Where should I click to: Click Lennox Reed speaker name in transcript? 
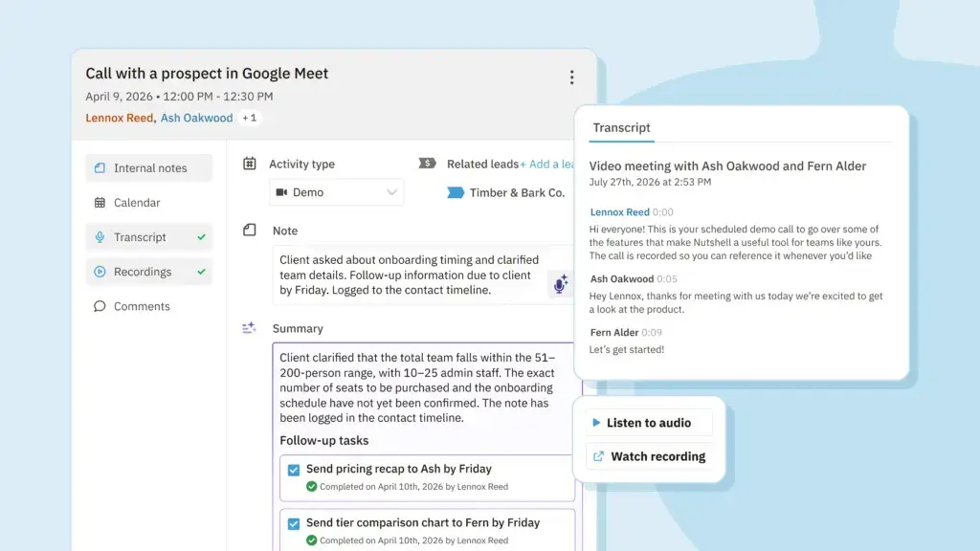pos(619,212)
